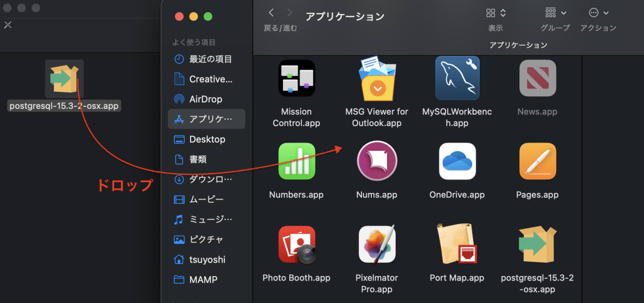Select the MSG Viewer for Outlook.app icon

[377, 78]
